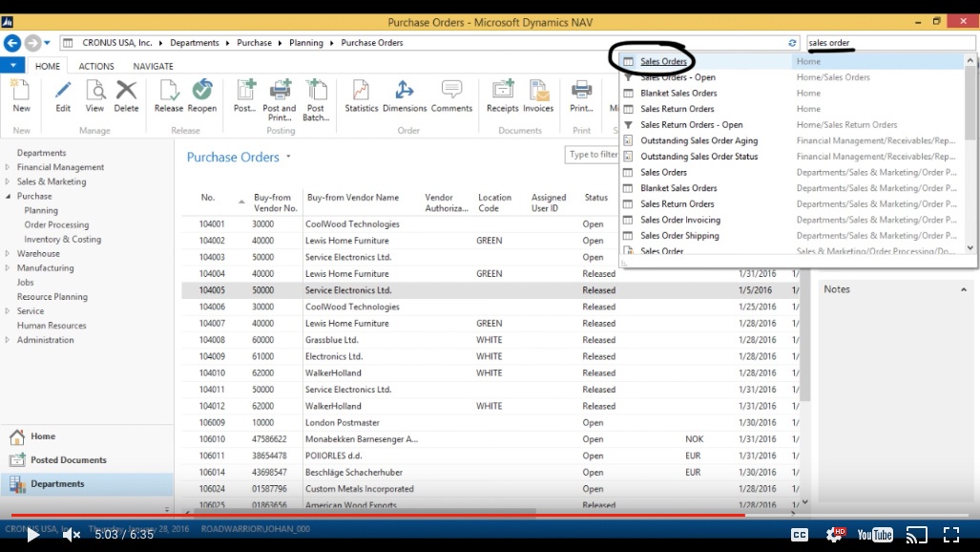Click the forward navigation arrow
This screenshot has height=552, width=980.
click(x=32, y=43)
